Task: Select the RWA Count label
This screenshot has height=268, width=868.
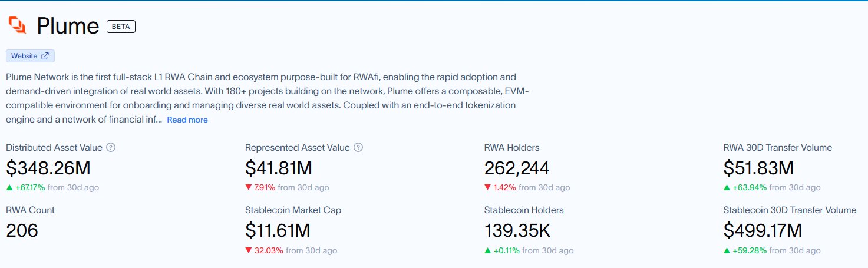Action: [30, 210]
